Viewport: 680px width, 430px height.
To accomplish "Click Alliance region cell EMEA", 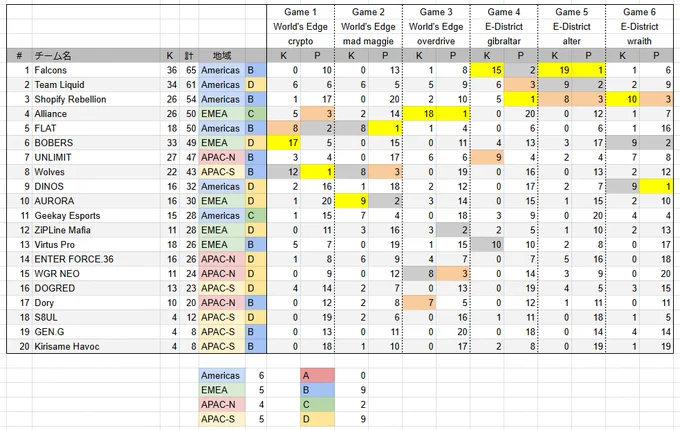I will point(222,114).
